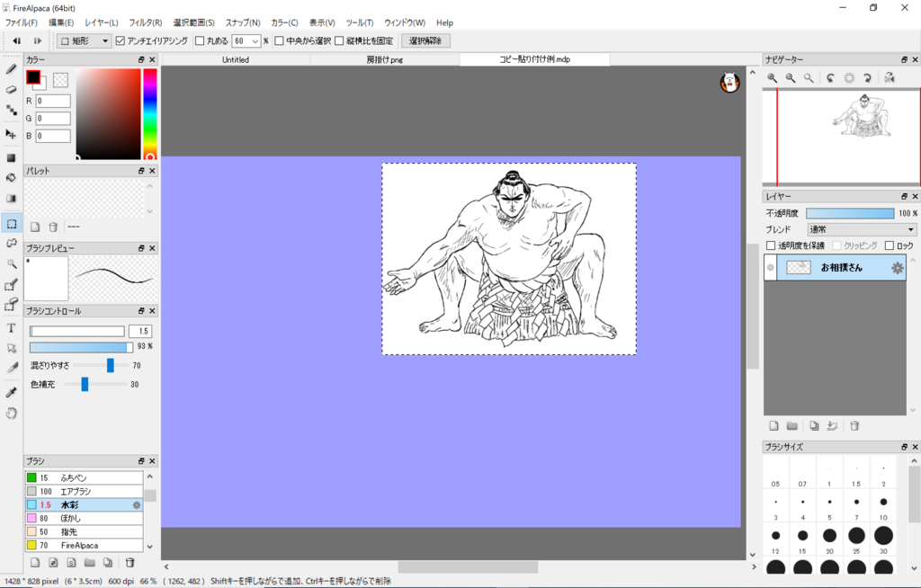The image size is (921, 588).
Task: Check the 透明度を保護 option
Action: point(770,245)
